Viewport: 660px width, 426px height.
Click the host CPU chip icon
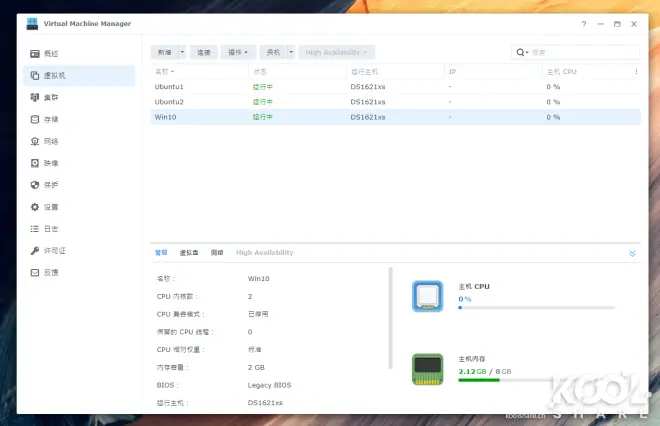point(427,296)
